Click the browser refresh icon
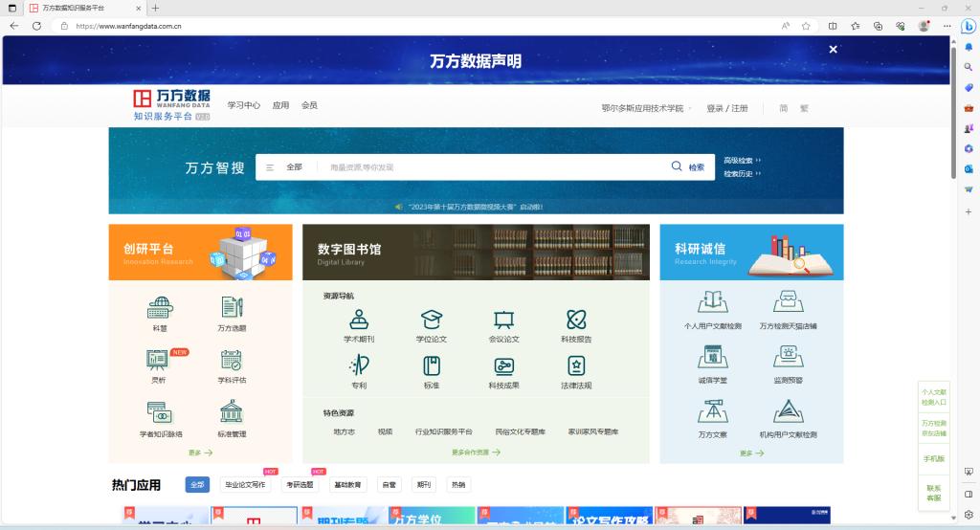The height and width of the screenshot is (530, 980). coord(37,26)
